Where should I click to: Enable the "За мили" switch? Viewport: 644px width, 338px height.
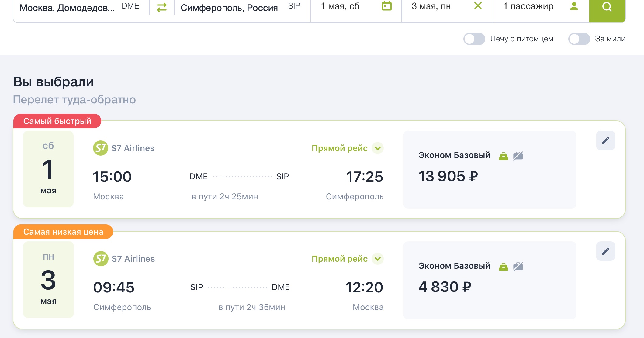click(579, 39)
